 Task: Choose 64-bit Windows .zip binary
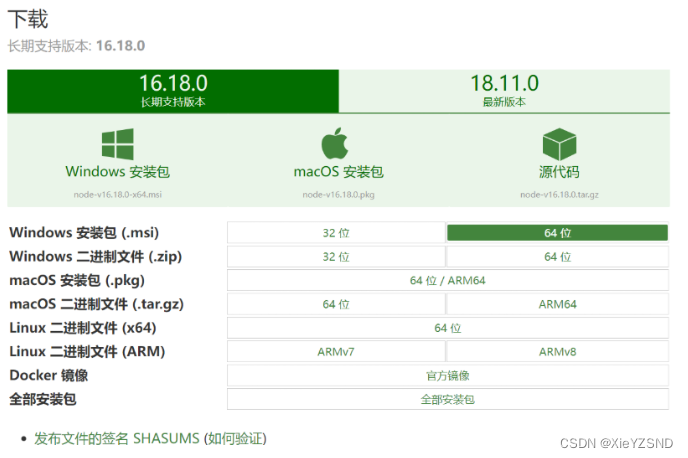(x=558, y=257)
